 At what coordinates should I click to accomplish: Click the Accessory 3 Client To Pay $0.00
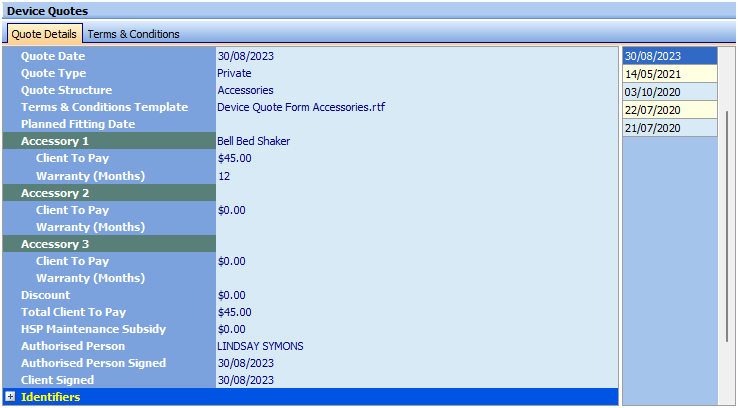(x=232, y=261)
